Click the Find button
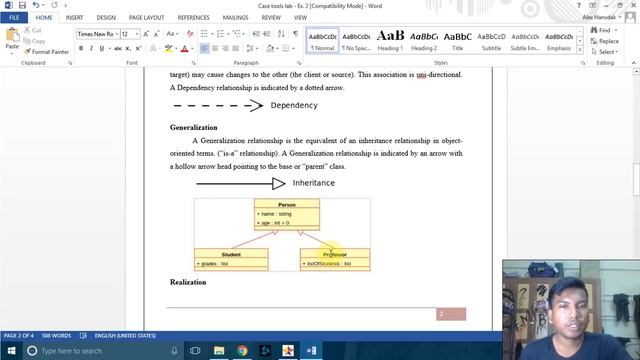Screen dimensions: 640x360 coord(601,30)
